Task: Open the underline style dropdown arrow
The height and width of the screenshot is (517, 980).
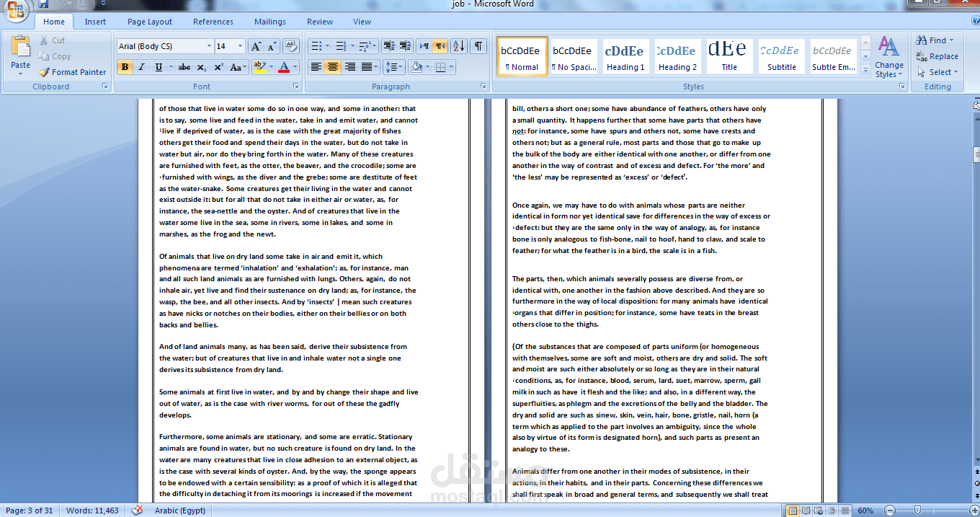Action: [170, 67]
